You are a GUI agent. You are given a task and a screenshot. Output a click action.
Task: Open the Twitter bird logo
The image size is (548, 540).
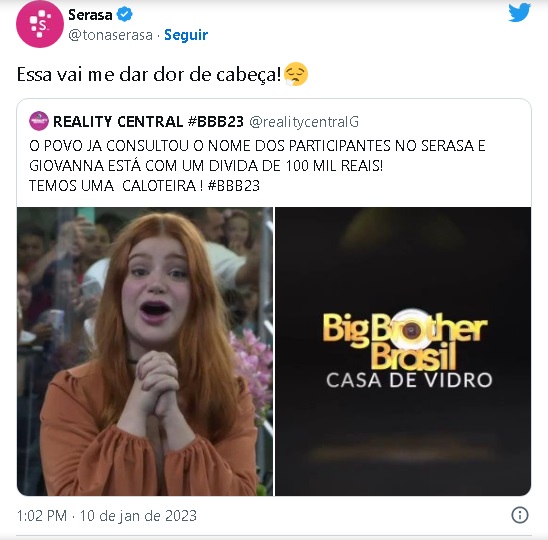pos(520,13)
